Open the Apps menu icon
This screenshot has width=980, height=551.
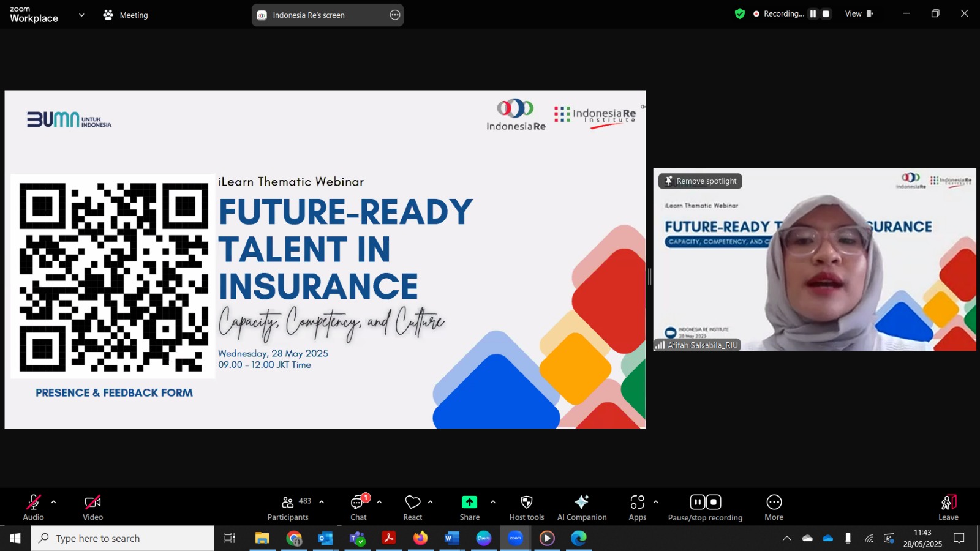coord(637,508)
